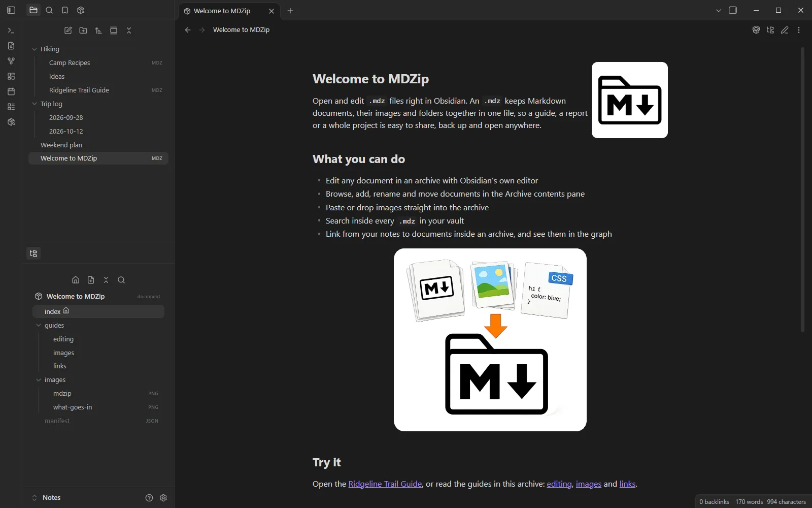This screenshot has width=812, height=508.
Task: Click the open-box archive icon in header
Action: pos(756,30)
